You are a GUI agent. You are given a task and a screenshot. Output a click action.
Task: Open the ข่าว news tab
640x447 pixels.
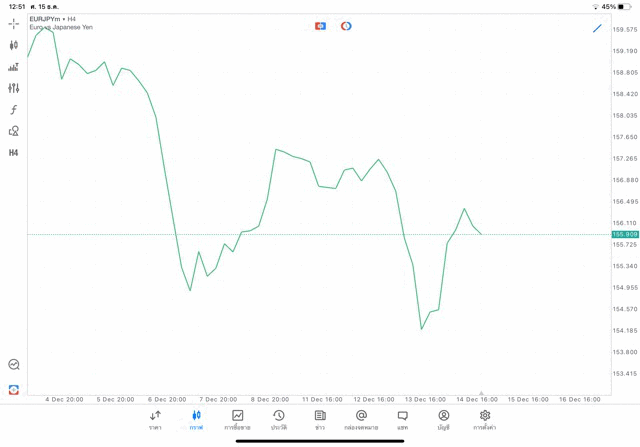pyautogui.click(x=320, y=420)
